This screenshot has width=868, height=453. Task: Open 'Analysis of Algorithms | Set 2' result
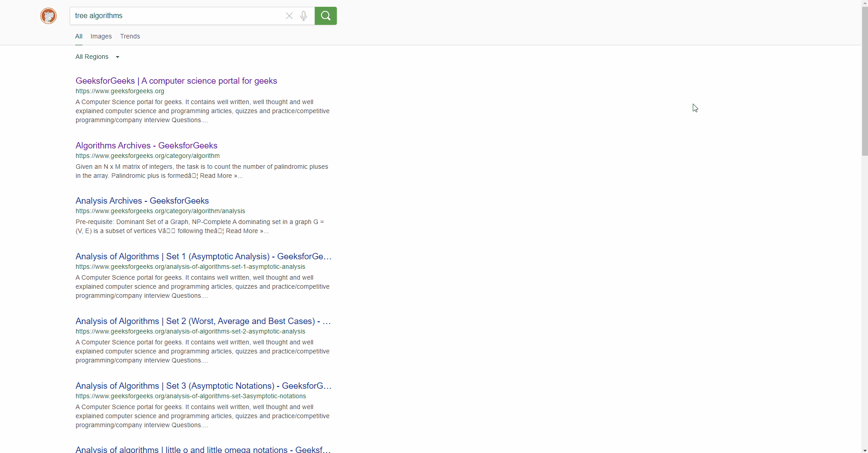click(203, 321)
